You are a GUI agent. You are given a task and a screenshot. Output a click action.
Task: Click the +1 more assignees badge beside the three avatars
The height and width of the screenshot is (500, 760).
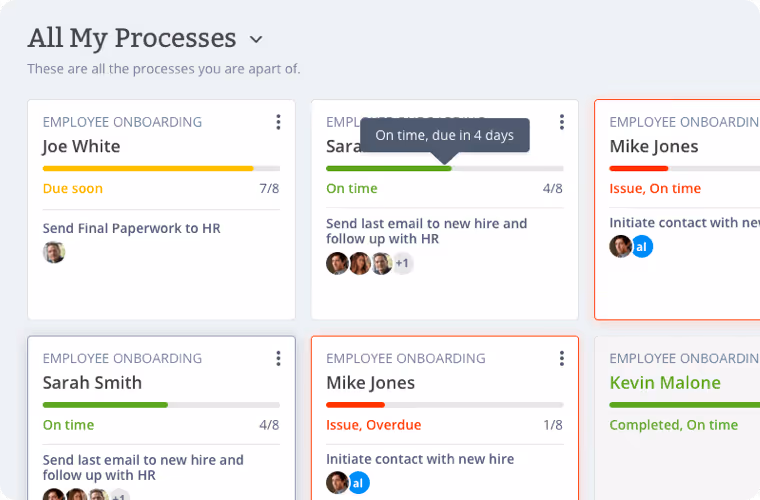402,264
